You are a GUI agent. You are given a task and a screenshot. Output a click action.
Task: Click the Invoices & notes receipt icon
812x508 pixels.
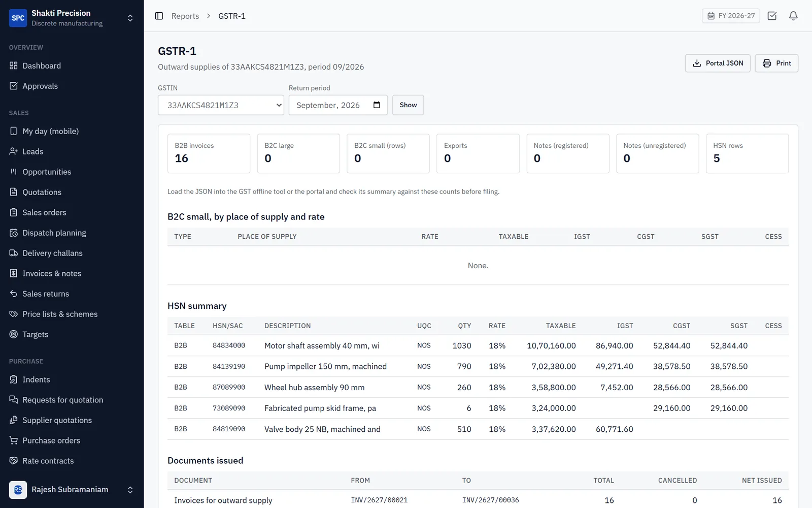pos(14,273)
